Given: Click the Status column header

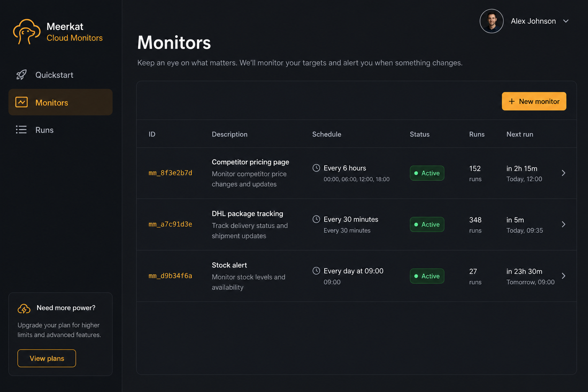Looking at the screenshot, I should (420, 134).
